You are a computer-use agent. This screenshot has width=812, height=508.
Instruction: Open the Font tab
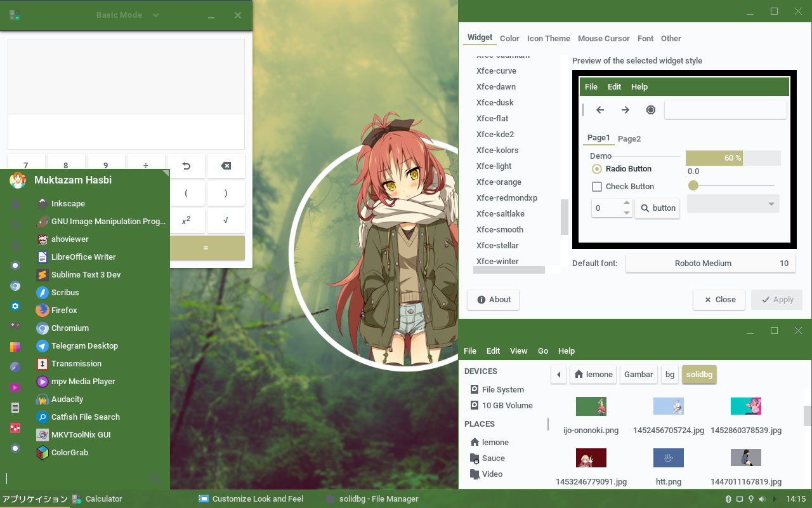pos(645,39)
